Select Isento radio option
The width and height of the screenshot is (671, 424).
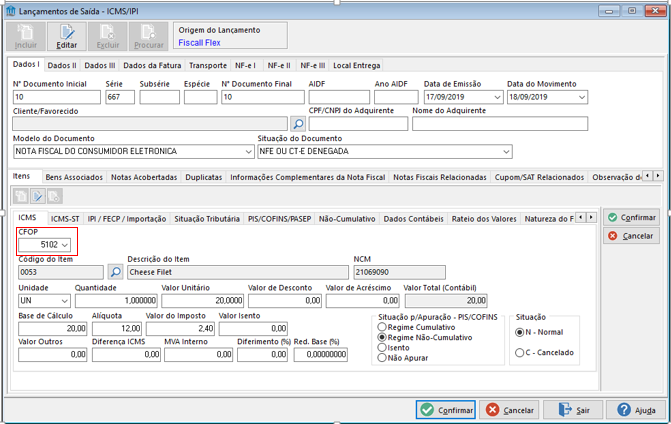click(382, 348)
